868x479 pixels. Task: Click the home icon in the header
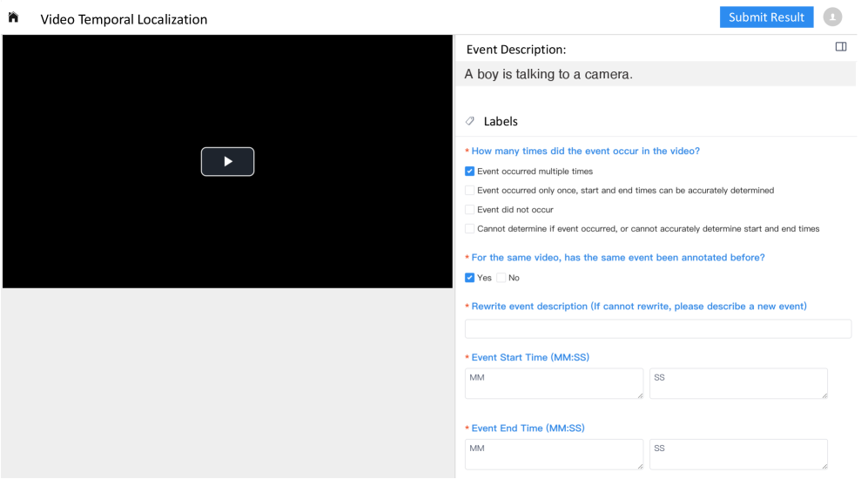pos(13,17)
